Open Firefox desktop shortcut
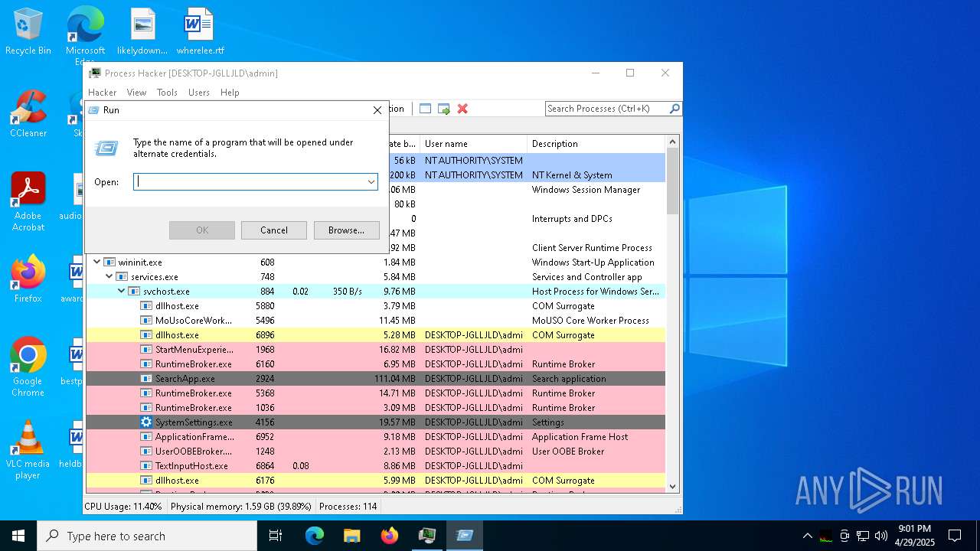980x551 pixels. pyautogui.click(x=28, y=279)
